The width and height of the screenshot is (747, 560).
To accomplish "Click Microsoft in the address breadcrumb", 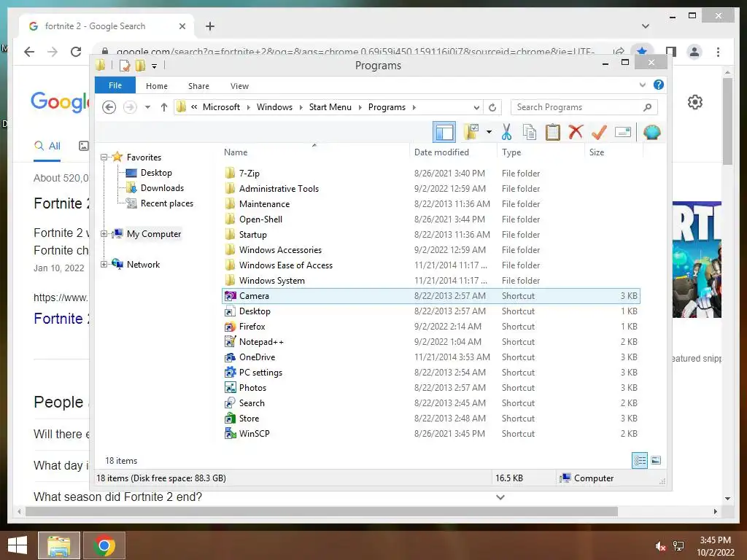I will pos(222,107).
